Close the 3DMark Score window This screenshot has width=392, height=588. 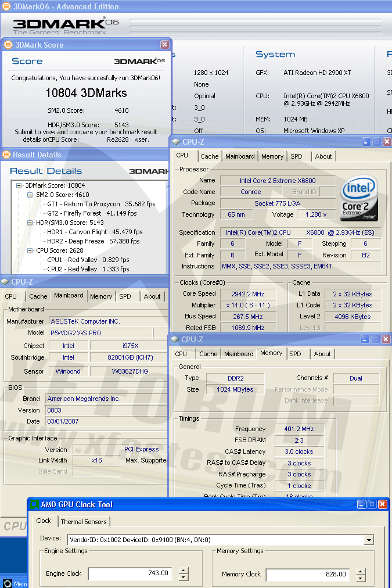pos(164,45)
